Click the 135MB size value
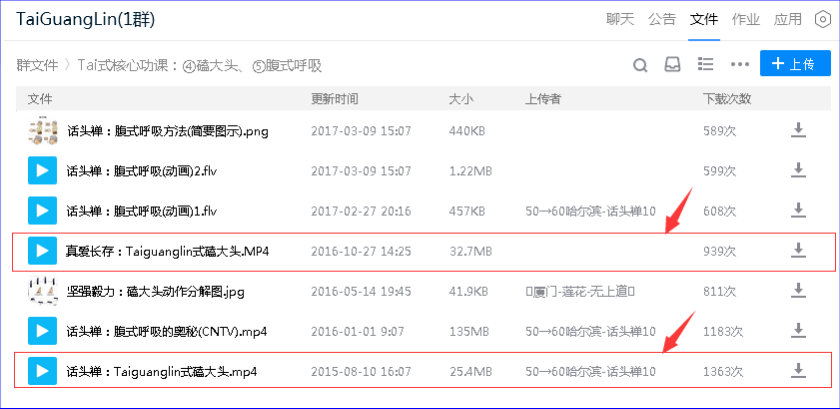 coord(469,331)
